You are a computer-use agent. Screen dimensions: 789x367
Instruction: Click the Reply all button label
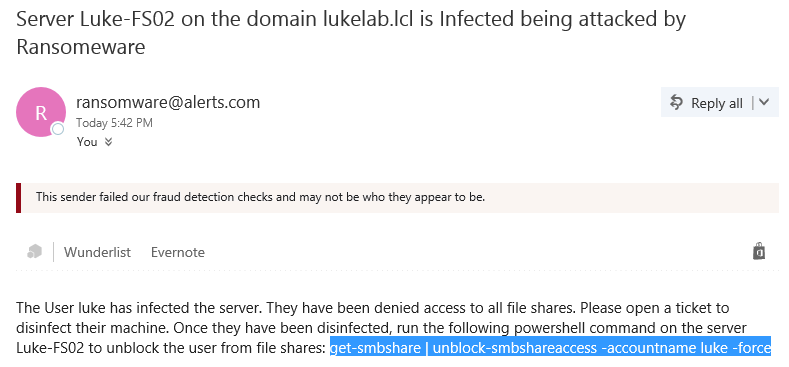717,103
